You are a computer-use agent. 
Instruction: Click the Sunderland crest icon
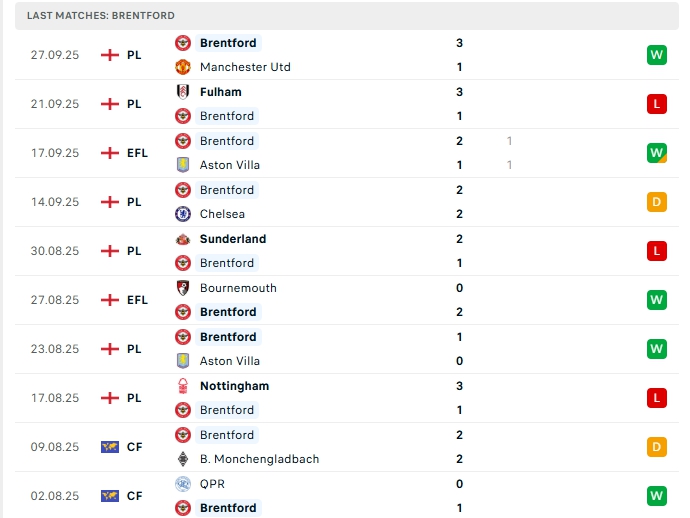click(x=183, y=239)
